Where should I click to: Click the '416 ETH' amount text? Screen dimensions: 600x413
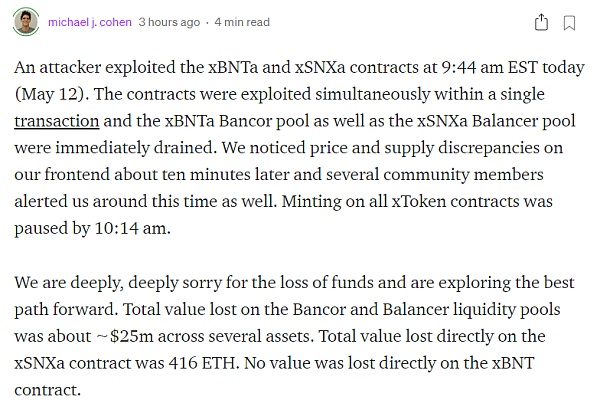point(202,363)
